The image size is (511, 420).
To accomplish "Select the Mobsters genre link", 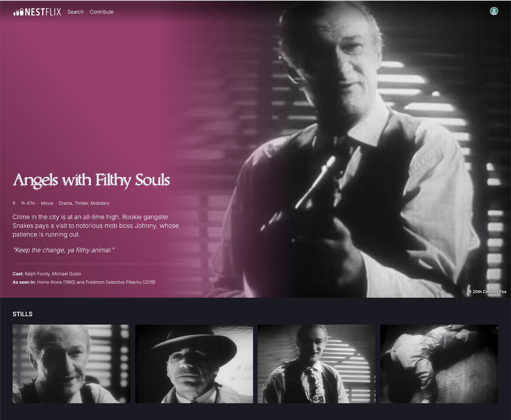I will 100,203.
